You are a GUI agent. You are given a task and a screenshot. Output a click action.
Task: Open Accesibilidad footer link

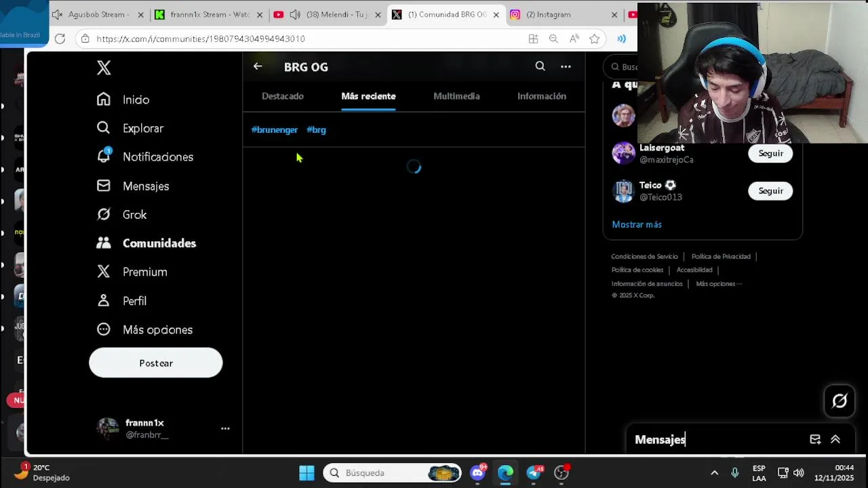pyautogui.click(x=694, y=270)
